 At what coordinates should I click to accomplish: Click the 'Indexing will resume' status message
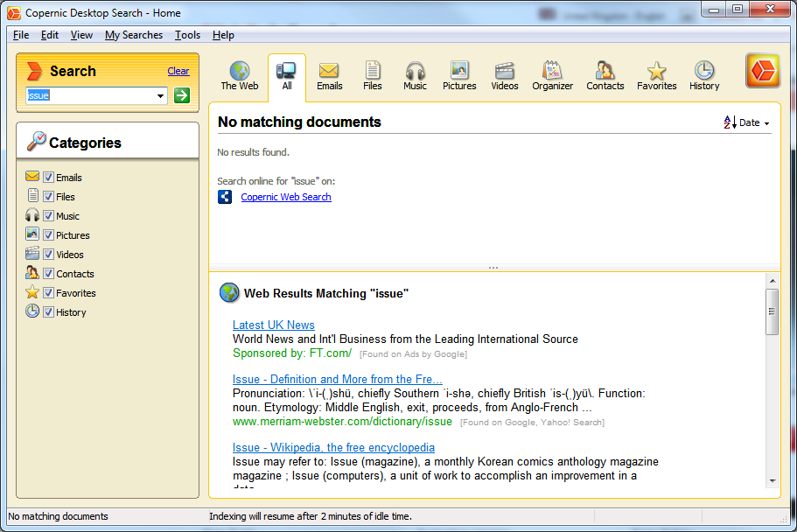pos(310,516)
